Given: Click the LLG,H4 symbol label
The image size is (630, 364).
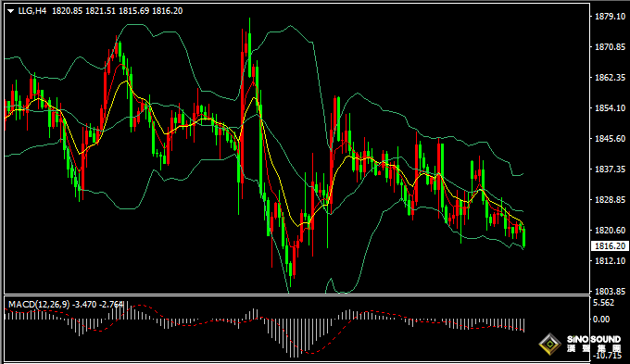Looking at the screenshot, I should pyautogui.click(x=32, y=11).
